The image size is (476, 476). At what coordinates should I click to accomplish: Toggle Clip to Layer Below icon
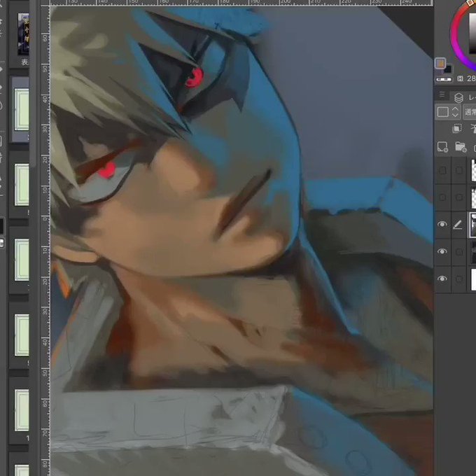pyautogui.click(x=457, y=128)
